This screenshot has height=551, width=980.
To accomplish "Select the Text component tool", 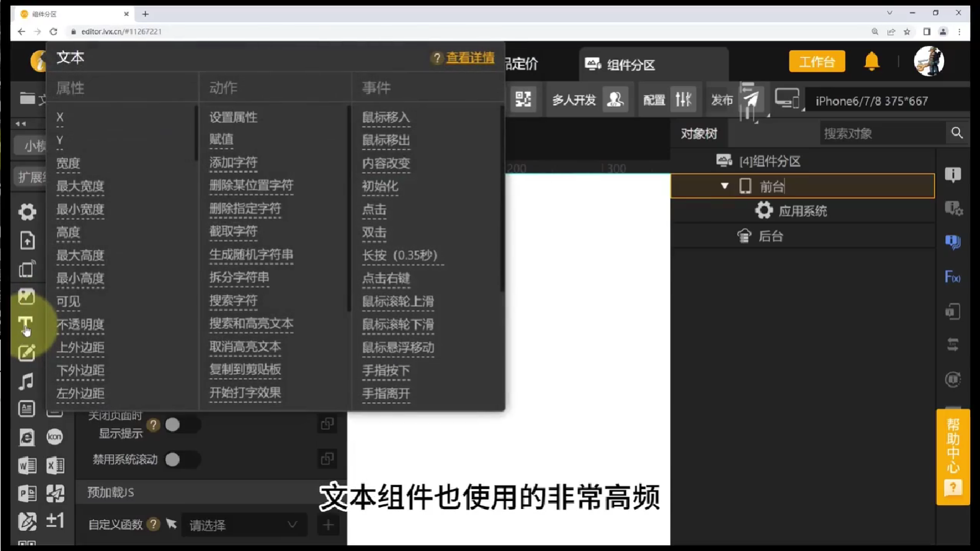I will (x=25, y=324).
